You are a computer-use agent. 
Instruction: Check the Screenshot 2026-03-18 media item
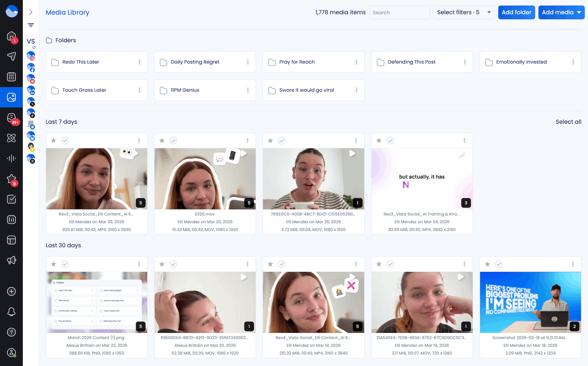pyautogui.click(x=499, y=264)
